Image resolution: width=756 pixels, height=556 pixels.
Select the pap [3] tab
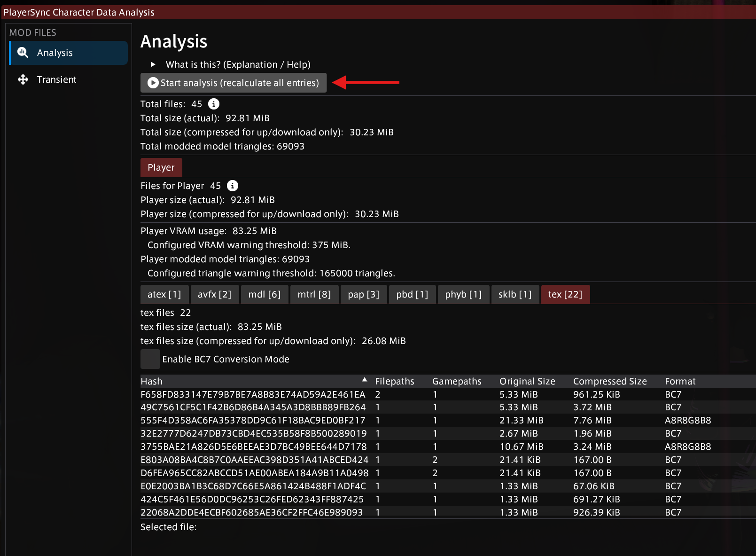(x=363, y=294)
